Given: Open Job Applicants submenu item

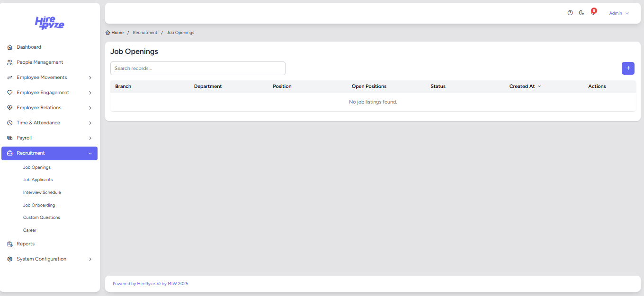Looking at the screenshot, I should (38, 180).
